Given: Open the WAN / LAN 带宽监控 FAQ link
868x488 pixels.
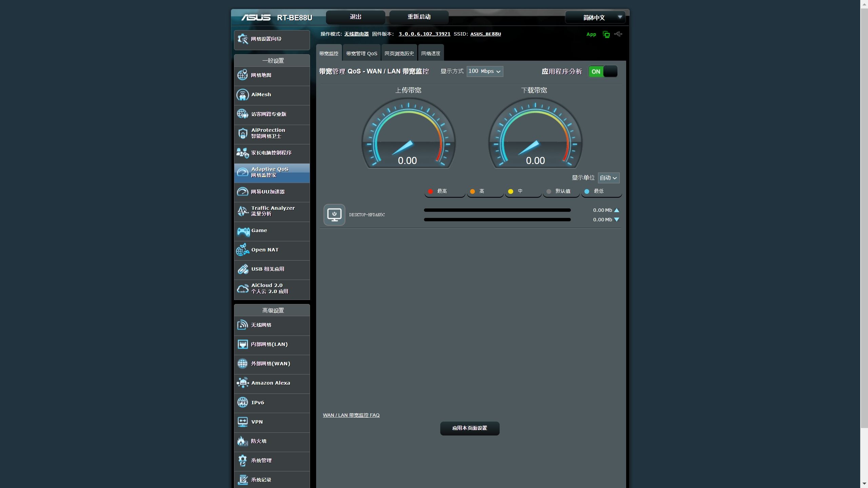Looking at the screenshot, I should click(x=351, y=415).
